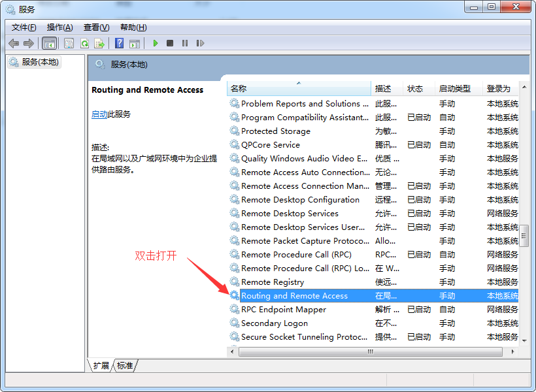Open 查看(V) menu
This screenshot has width=536, height=392.
click(x=96, y=27)
